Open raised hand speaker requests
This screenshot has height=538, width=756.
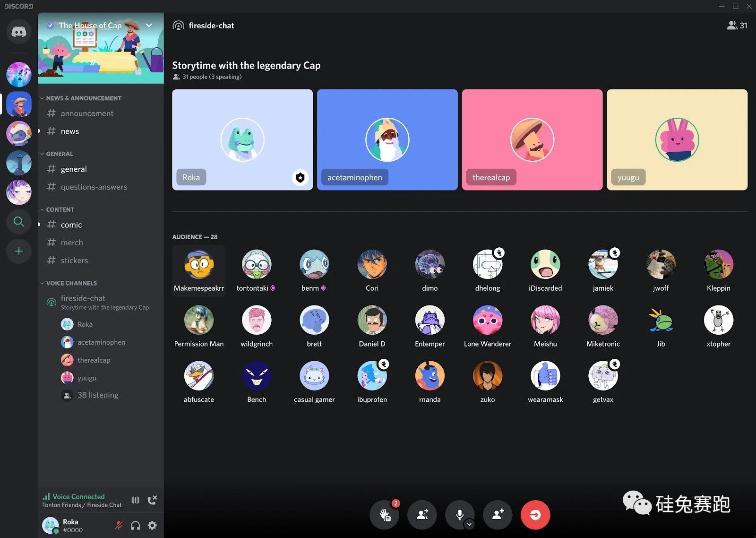pyautogui.click(x=385, y=514)
